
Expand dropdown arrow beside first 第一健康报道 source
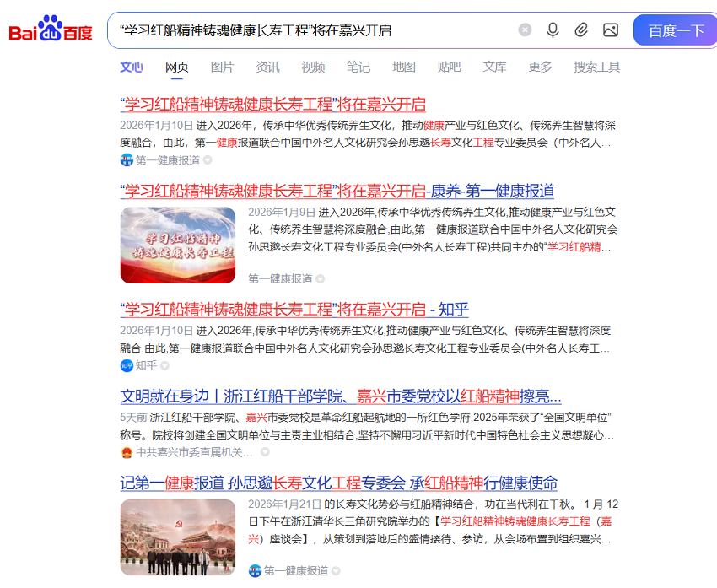point(208,160)
